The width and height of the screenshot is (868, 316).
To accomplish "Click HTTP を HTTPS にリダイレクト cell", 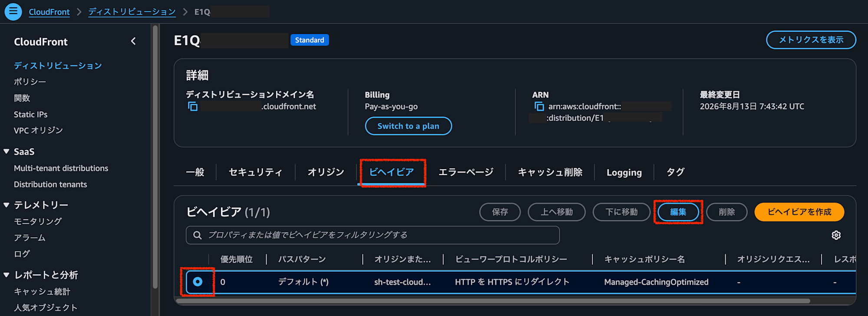I will point(512,282).
